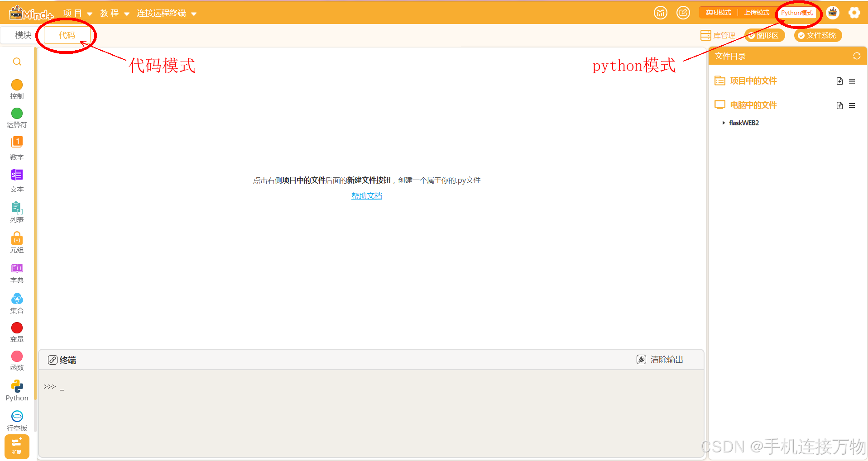Click the 文件目录 header
Screen dimensions: 868x461
point(730,56)
